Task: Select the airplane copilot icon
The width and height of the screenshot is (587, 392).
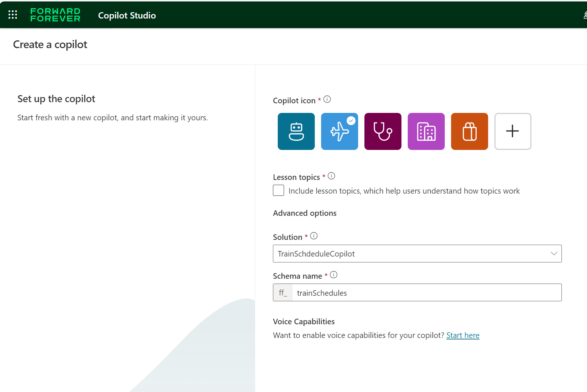Action: point(339,131)
